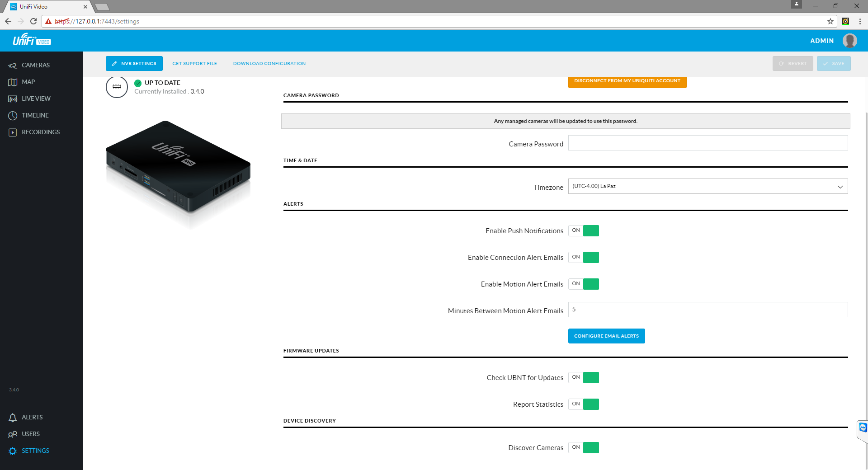Click the browser extension icon
868x470 pixels.
tap(845, 21)
